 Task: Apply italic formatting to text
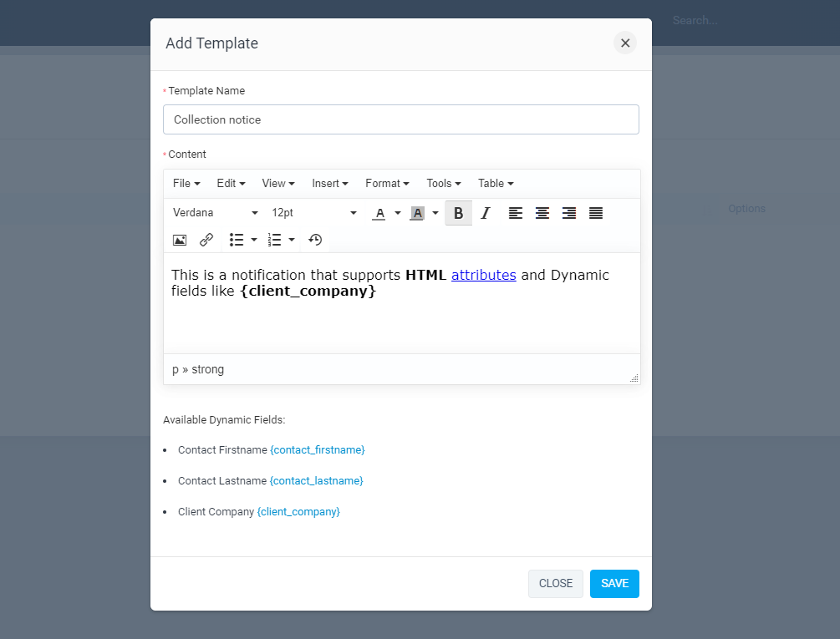coord(485,213)
